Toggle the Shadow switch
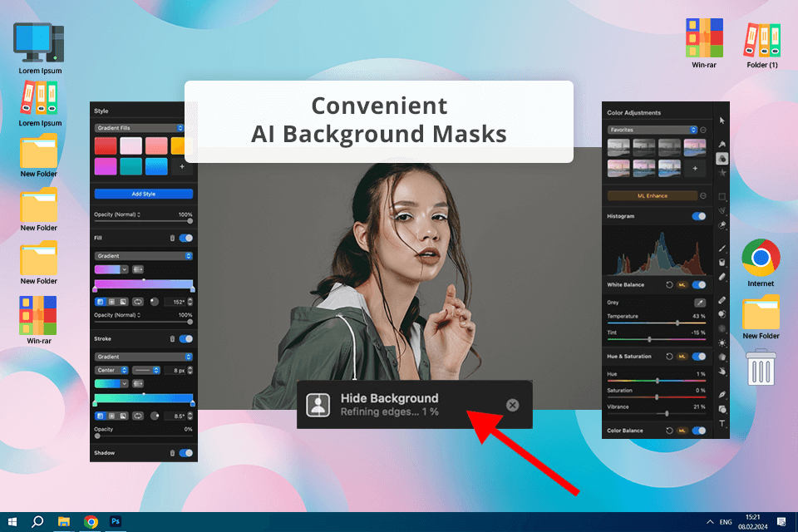 click(186, 452)
